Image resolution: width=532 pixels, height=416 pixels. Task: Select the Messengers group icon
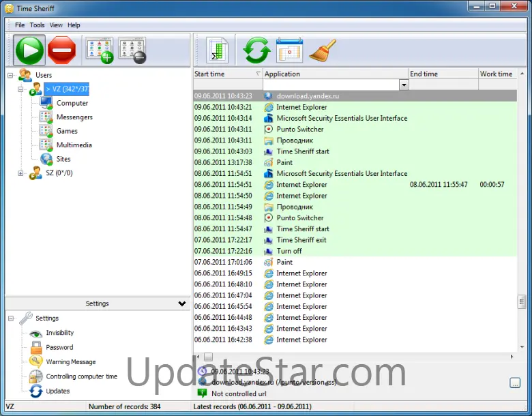(x=46, y=117)
